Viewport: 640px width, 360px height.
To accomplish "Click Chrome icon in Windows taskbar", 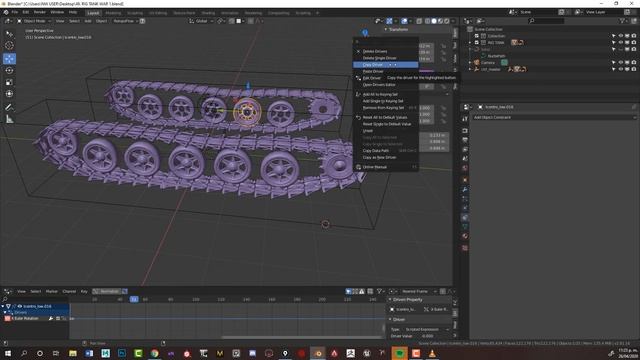I will tap(154, 353).
